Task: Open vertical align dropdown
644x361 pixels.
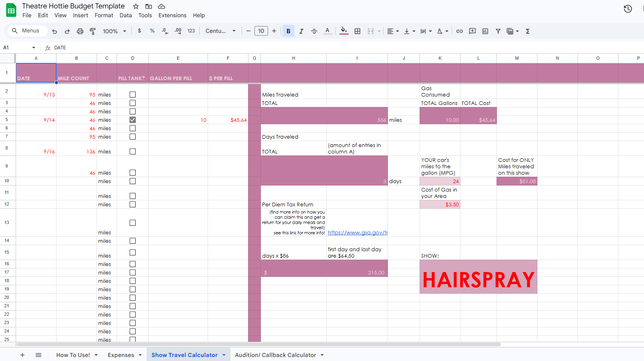Action: coord(410,31)
